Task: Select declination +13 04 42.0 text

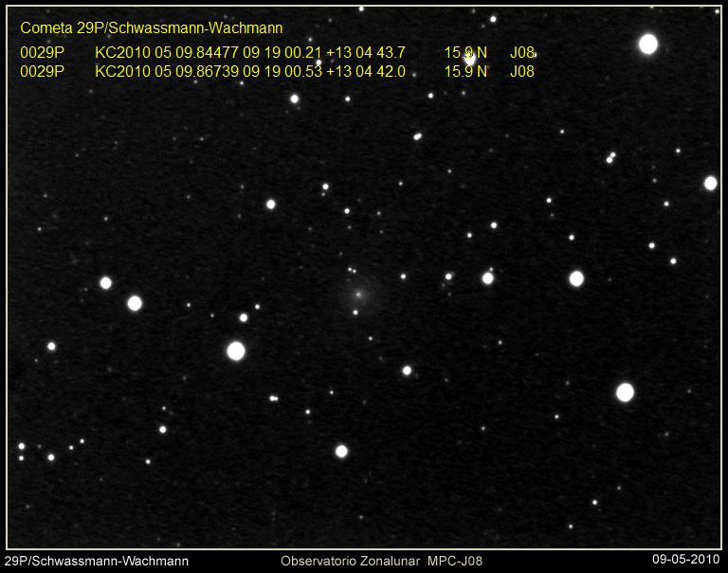Action: 365,71
